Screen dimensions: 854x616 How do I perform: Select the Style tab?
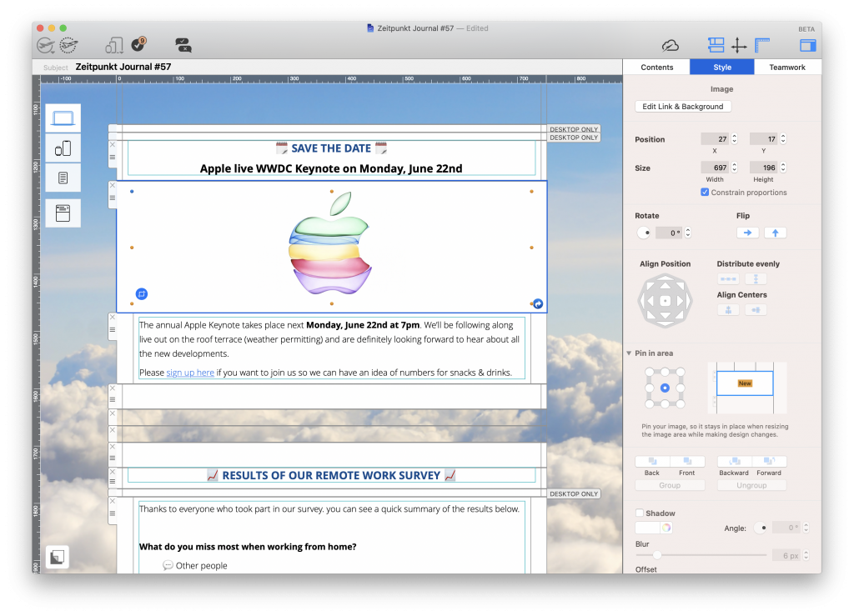click(722, 68)
